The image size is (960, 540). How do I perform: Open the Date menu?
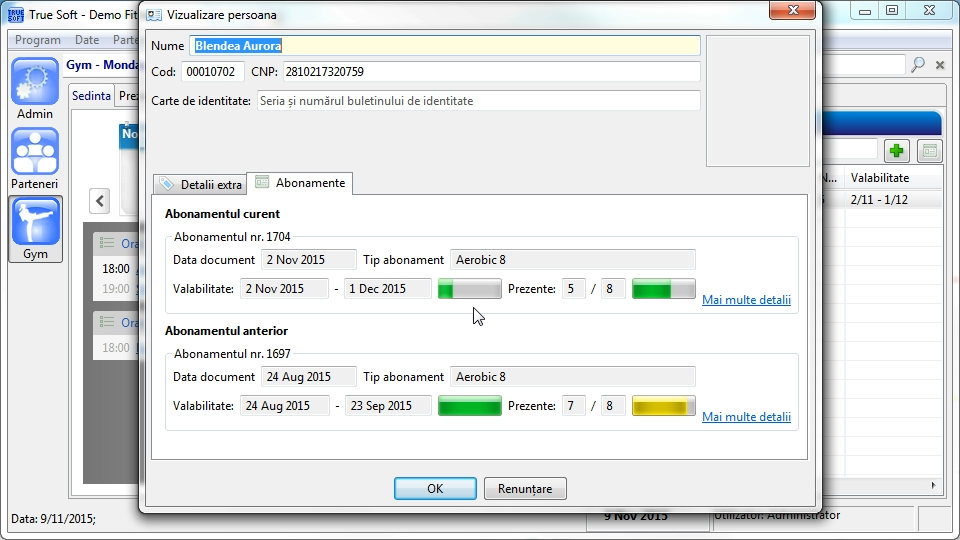tap(87, 40)
